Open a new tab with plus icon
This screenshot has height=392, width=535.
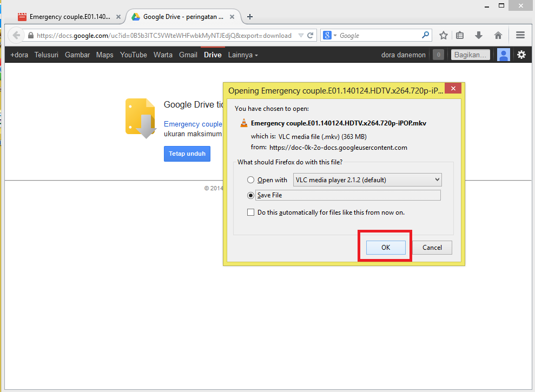(250, 17)
